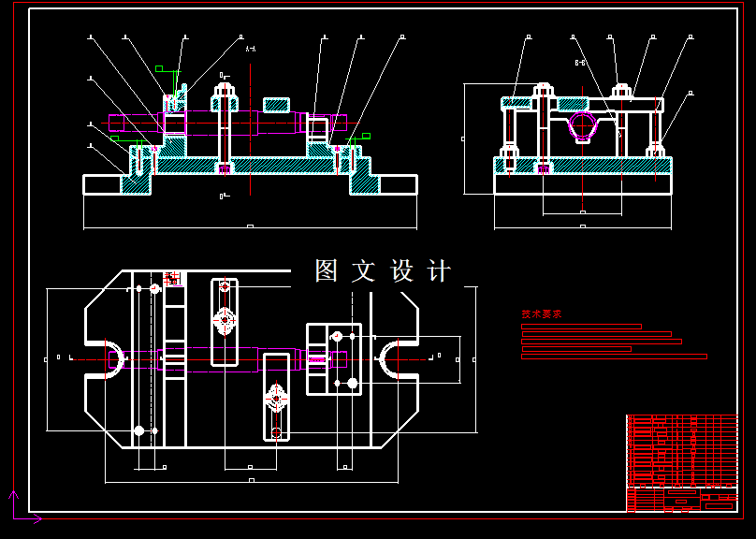Select the magenta workpiece circle in B-B view

(583, 125)
